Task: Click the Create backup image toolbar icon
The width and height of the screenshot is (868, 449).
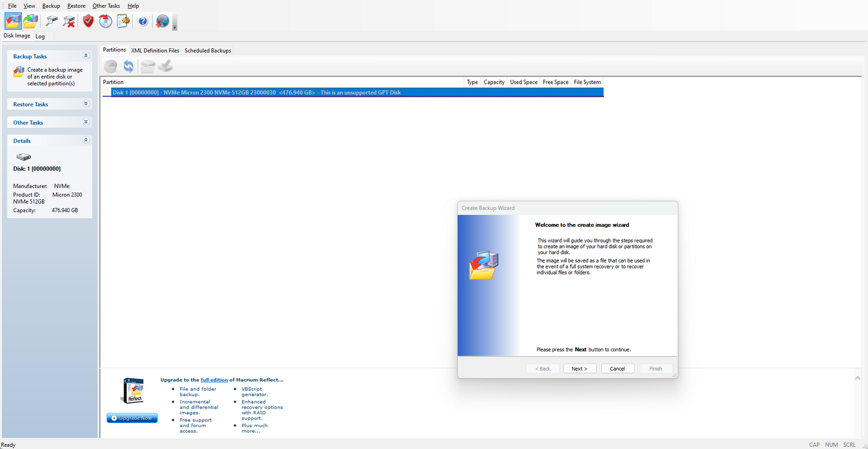Action: coord(13,21)
